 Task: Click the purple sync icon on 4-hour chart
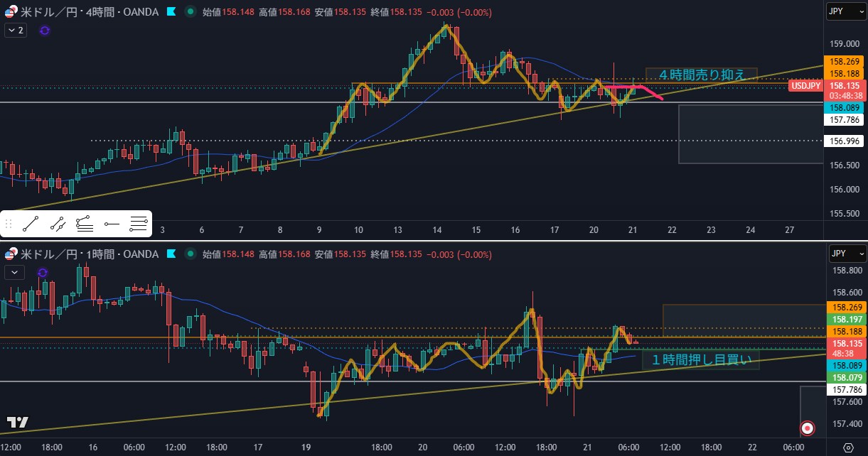point(45,31)
